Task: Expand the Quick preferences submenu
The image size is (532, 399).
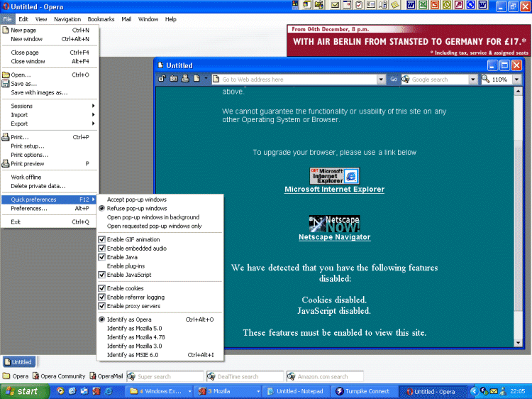Action: tap(50, 199)
